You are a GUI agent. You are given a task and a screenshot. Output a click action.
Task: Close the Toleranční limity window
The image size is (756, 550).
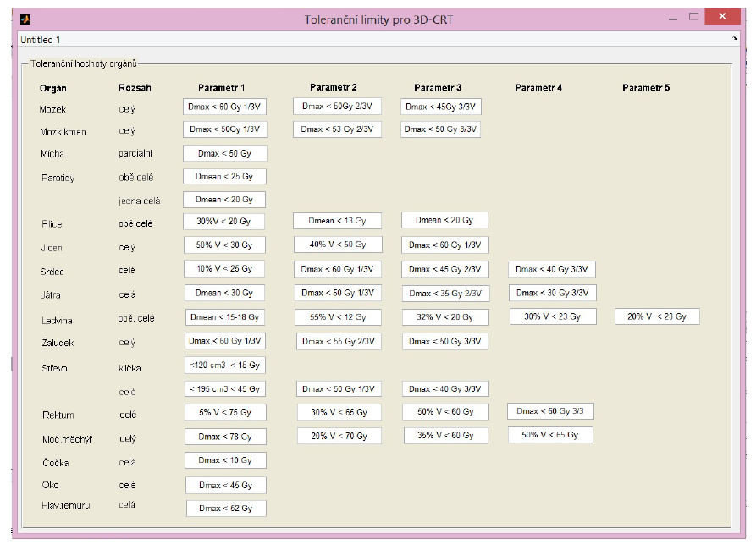point(722,16)
